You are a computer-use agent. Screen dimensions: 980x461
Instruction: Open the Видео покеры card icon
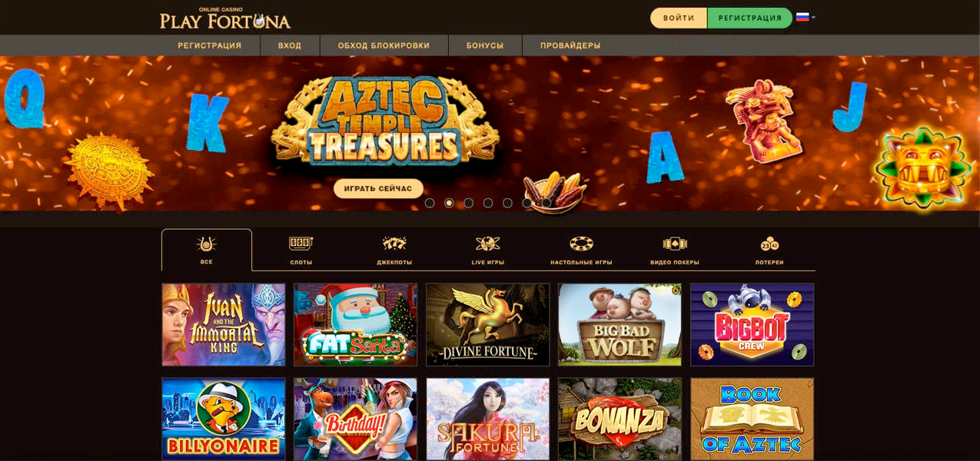point(675,244)
